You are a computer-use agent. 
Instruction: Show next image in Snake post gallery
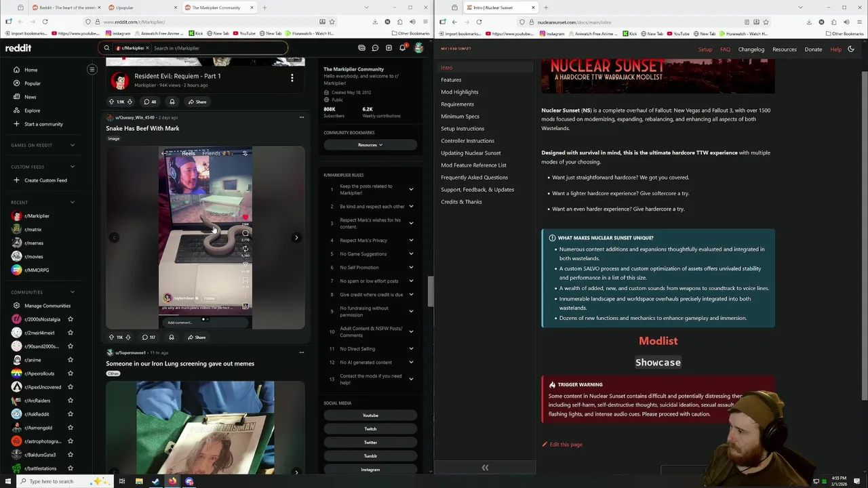296,237
